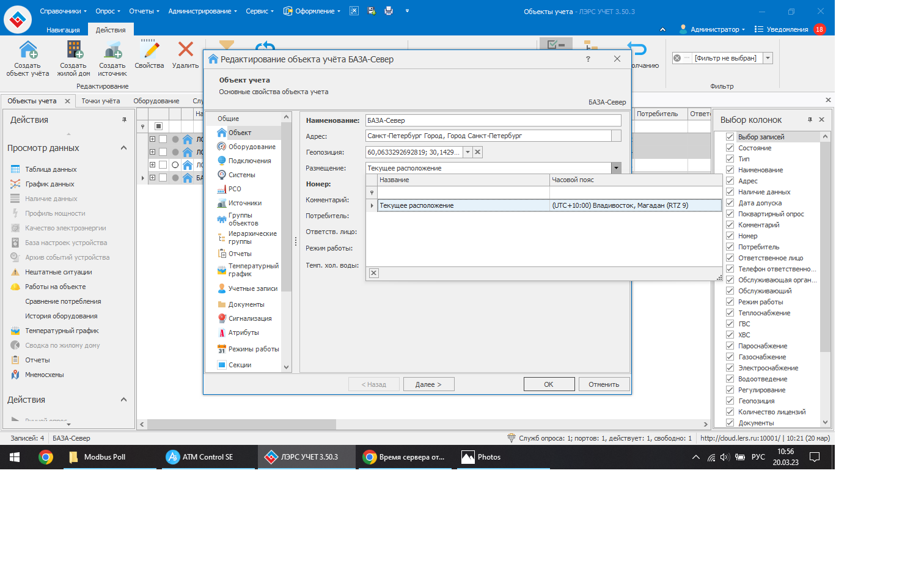This screenshot has width=924, height=572.
Task: Open Отчеты in left Просмотр данных panel
Action: pos(37,360)
